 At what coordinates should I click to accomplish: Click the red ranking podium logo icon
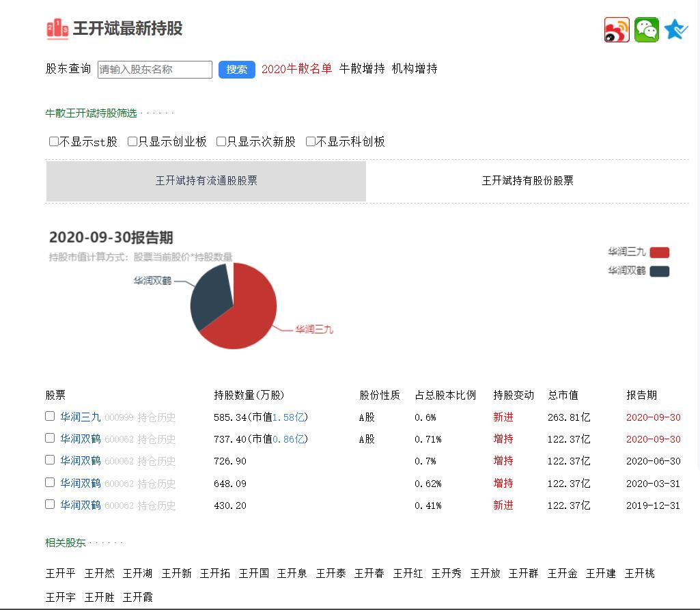click(57, 29)
